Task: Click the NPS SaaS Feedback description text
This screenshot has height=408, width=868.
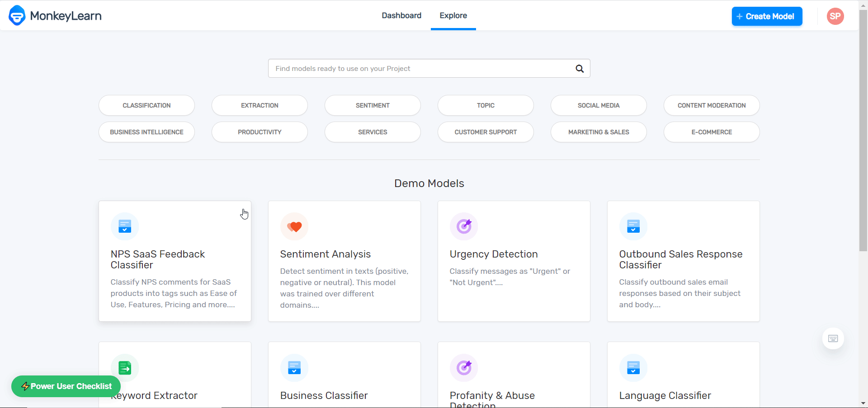Action: click(x=174, y=293)
